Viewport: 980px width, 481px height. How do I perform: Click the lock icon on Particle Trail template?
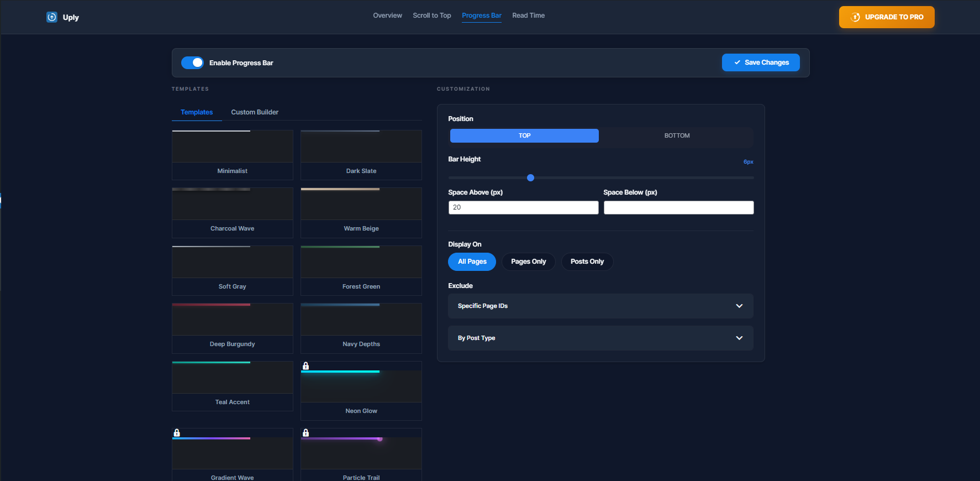coord(305,433)
